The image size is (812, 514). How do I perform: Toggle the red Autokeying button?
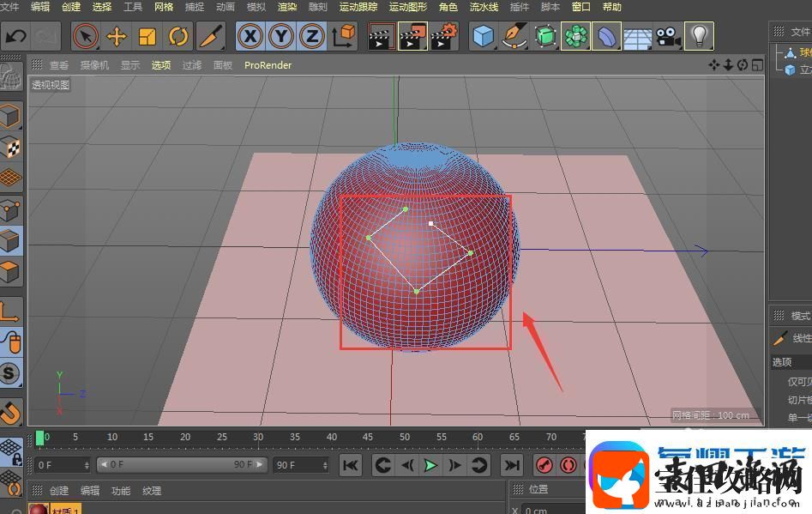click(x=568, y=465)
